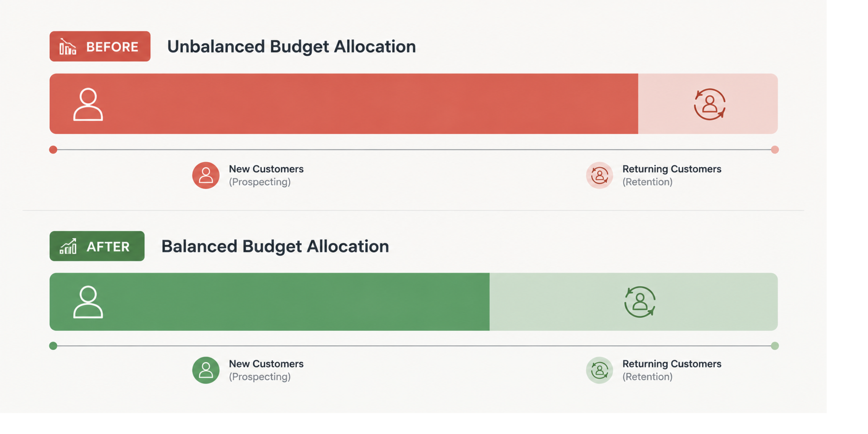Click the light green Returning Customers legend icon
This screenshot has width=868, height=434.
599,370
